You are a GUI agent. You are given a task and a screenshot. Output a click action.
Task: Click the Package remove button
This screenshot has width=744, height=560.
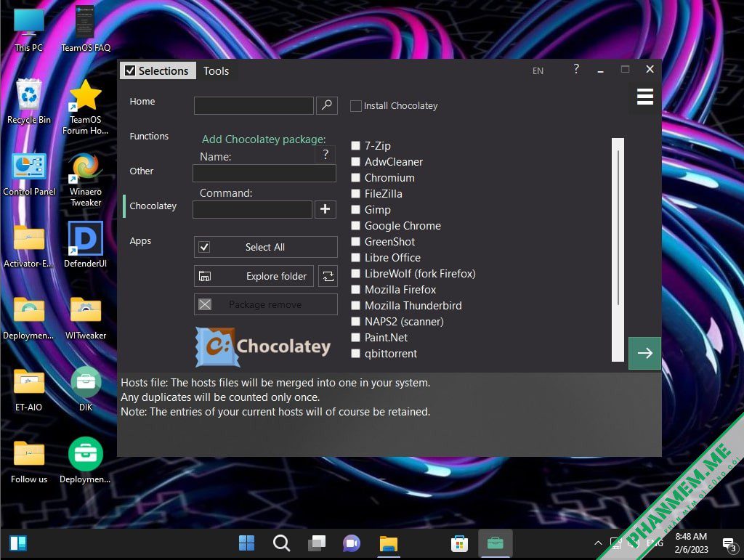266,304
